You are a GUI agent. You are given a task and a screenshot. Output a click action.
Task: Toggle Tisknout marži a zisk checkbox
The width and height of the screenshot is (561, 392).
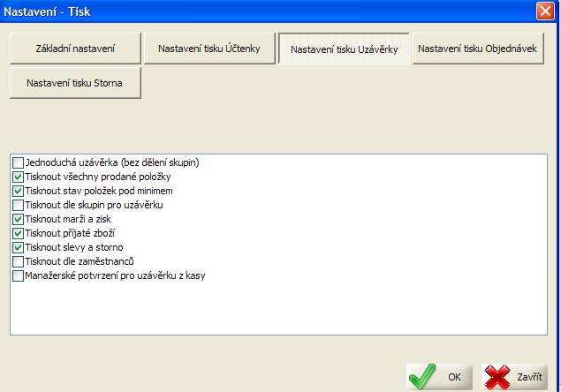point(19,219)
